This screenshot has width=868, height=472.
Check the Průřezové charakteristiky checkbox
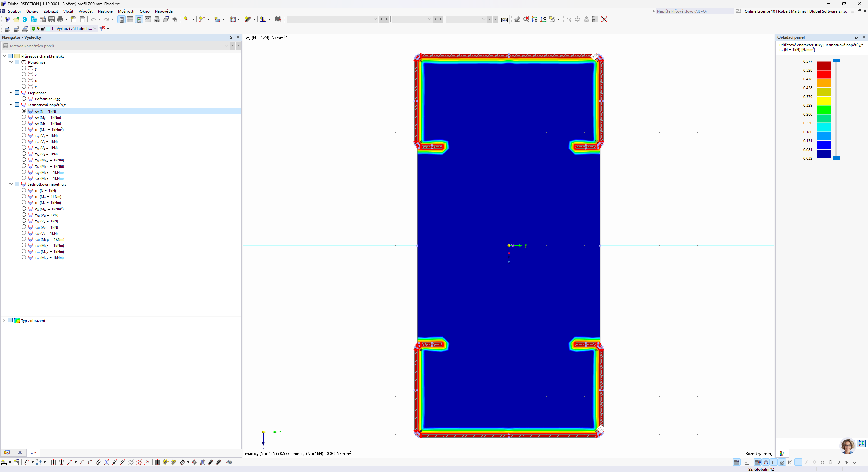pos(11,56)
